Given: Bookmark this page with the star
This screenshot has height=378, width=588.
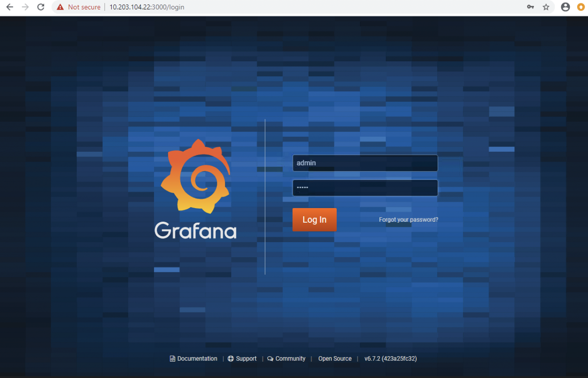Looking at the screenshot, I should coord(546,7).
